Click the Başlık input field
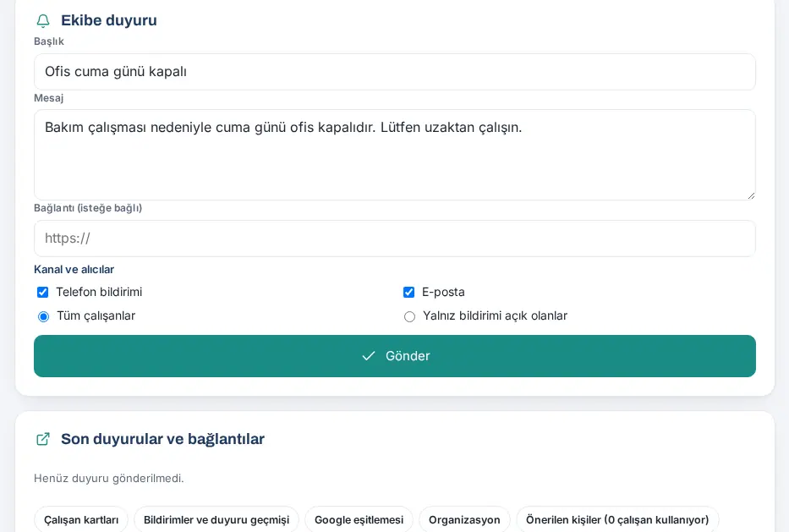The height and width of the screenshot is (532, 789). [394, 72]
